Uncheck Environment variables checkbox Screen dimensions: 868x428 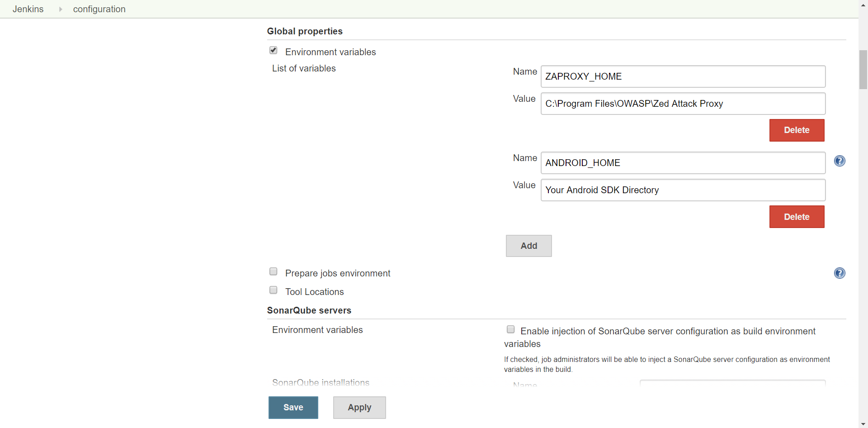click(274, 50)
